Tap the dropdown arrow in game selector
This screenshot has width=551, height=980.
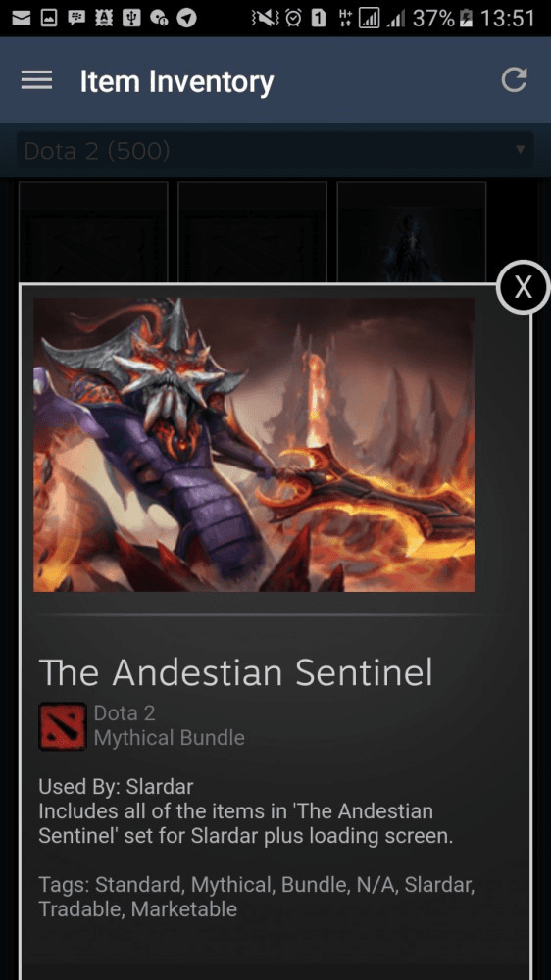pos(520,150)
